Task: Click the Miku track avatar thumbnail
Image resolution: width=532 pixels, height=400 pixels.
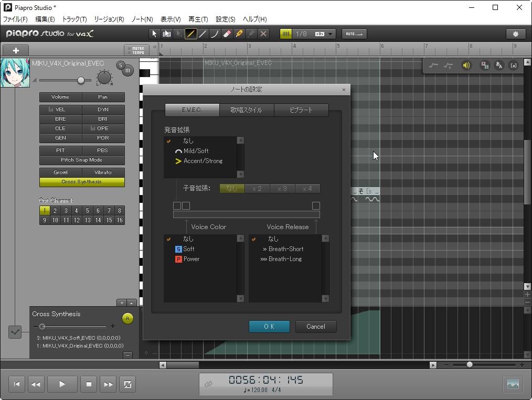Action: [x=15, y=72]
